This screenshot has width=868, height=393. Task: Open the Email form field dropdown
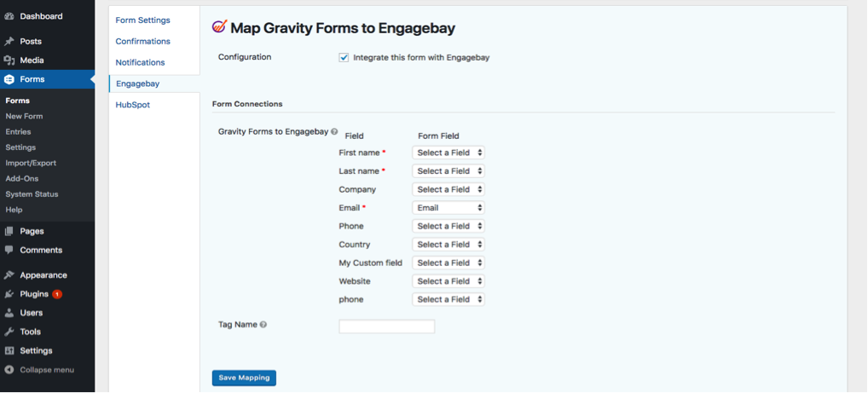point(448,208)
